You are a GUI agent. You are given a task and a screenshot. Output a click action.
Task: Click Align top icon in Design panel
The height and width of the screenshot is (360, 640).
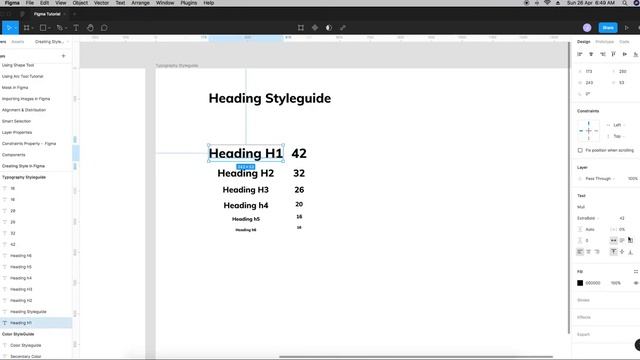click(x=613, y=54)
